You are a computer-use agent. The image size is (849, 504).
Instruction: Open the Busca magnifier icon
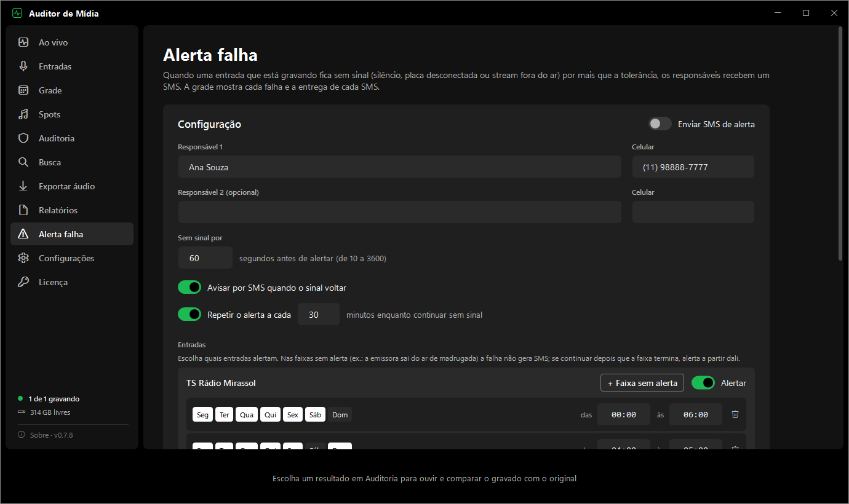23,162
